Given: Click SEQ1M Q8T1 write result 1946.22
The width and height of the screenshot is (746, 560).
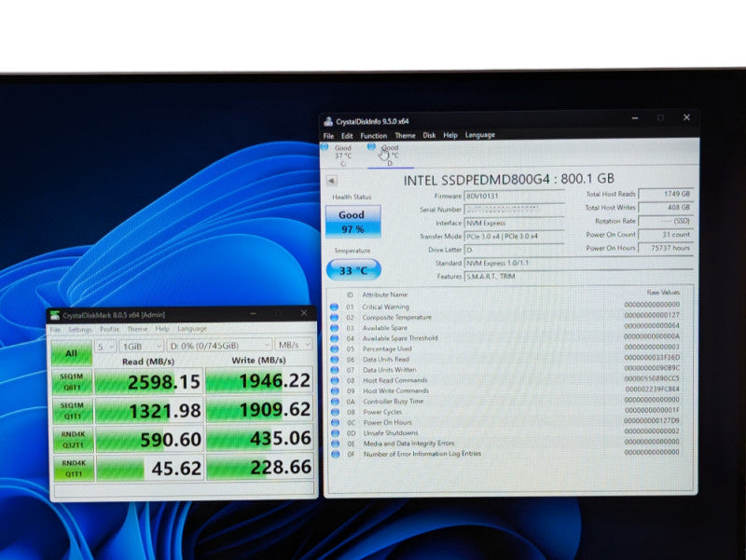Looking at the screenshot, I should click(x=259, y=381).
